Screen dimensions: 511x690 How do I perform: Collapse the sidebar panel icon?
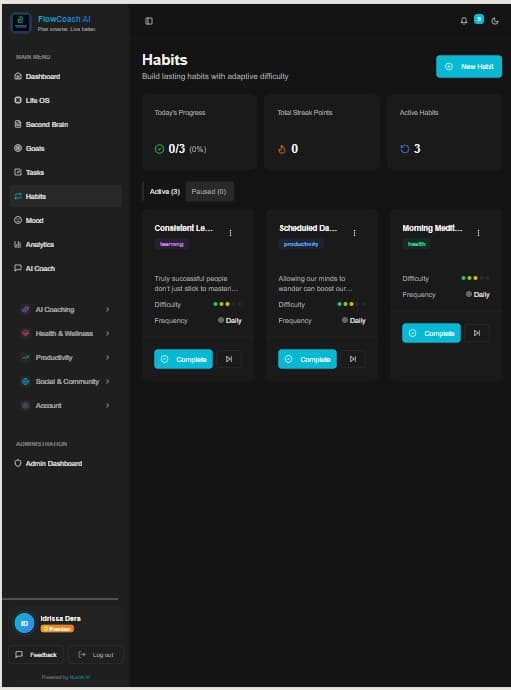pos(149,21)
